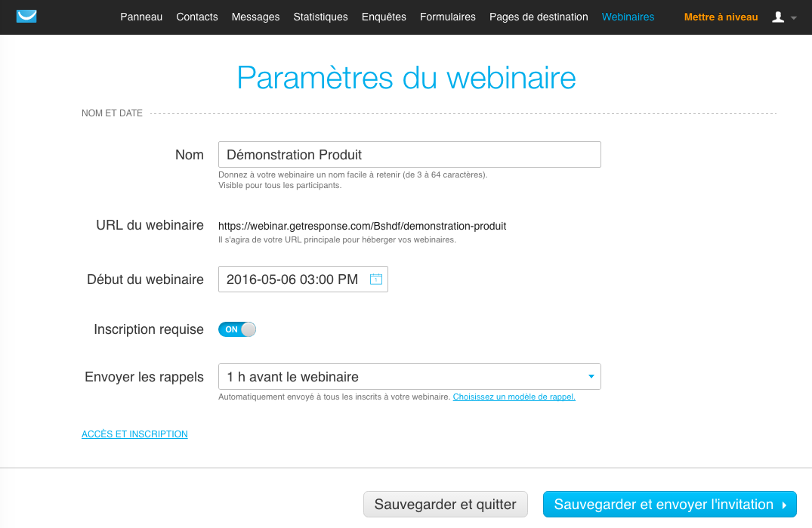This screenshot has height=528, width=812.
Task: Click the text "Visible pour tous les participants."
Action: point(279,185)
